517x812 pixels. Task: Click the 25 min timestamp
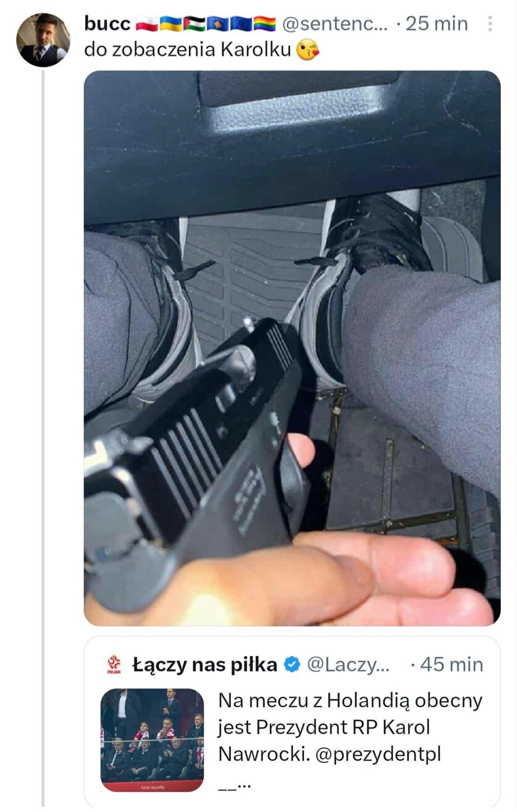[x=437, y=24]
